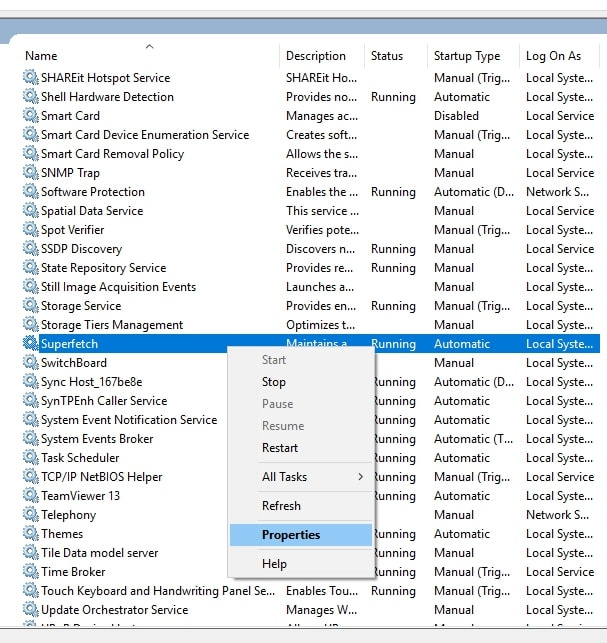
Task: Click the TeamViewer 13 service icon
Action: [30, 496]
